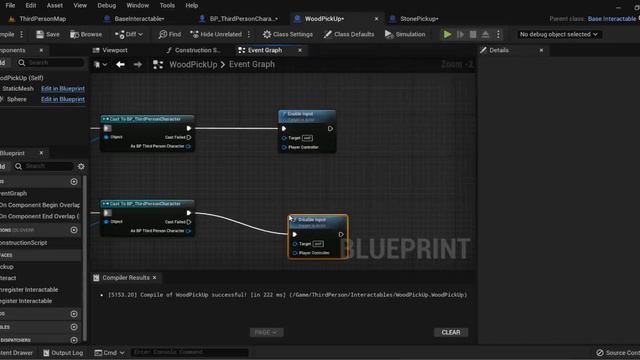Open the Tools menu

pos(167,5)
